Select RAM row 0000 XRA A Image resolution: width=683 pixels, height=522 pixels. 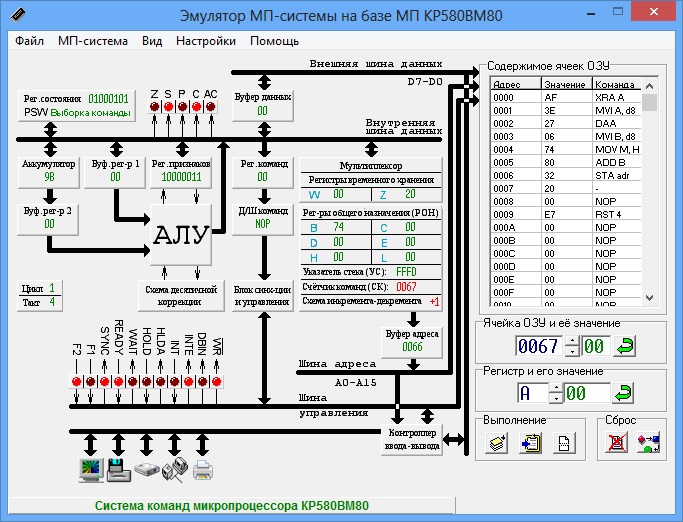(x=566, y=97)
